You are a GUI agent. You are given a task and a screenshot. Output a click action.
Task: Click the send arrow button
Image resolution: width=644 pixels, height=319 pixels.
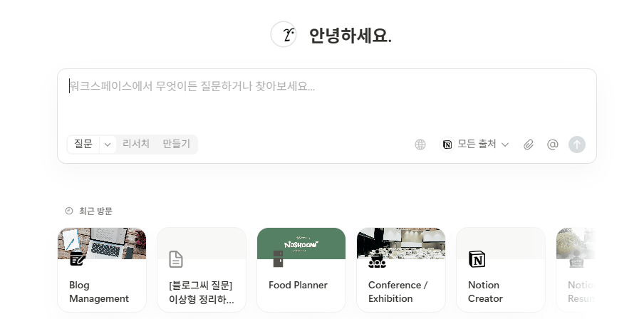tap(577, 145)
